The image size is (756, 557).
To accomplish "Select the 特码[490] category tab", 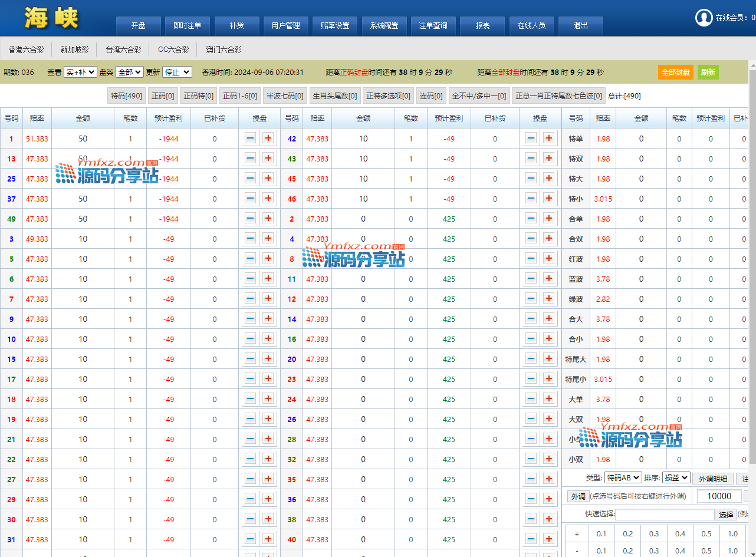I will pyautogui.click(x=127, y=95).
